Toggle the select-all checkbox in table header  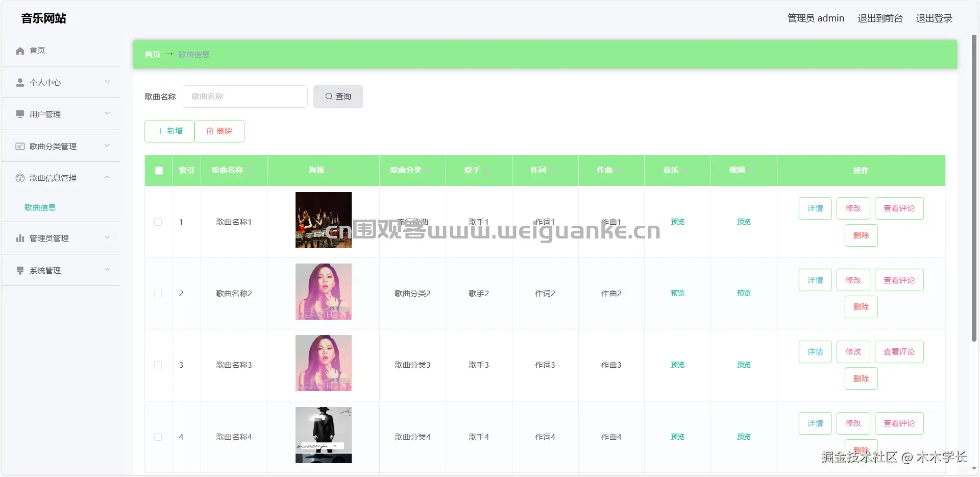(159, 171)
